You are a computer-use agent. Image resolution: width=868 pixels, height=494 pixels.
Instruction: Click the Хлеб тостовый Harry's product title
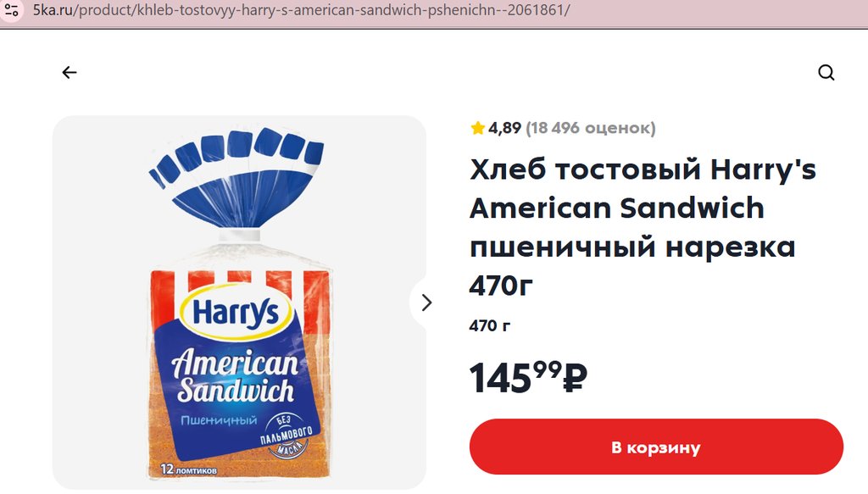(x=643, y=227)
